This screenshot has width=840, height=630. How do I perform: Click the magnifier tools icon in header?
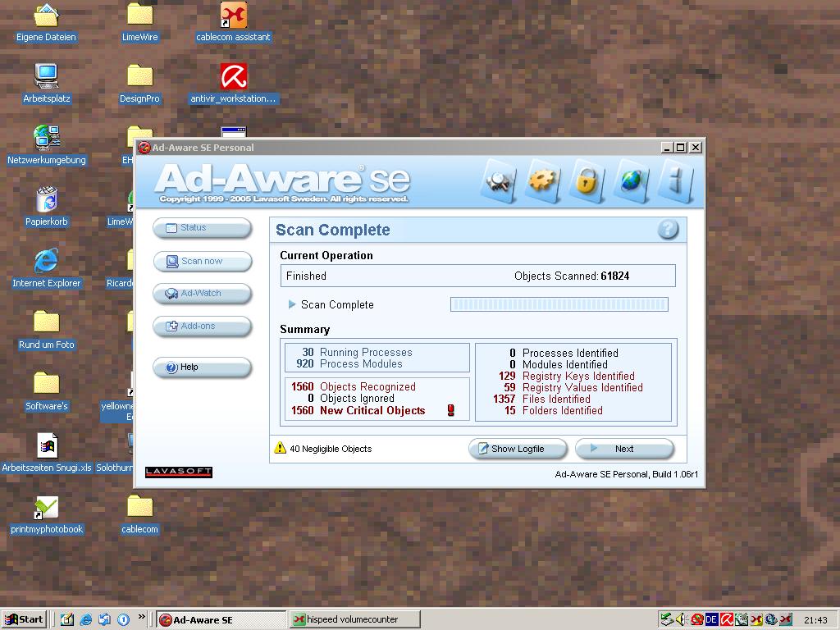[x=499, y=180]
